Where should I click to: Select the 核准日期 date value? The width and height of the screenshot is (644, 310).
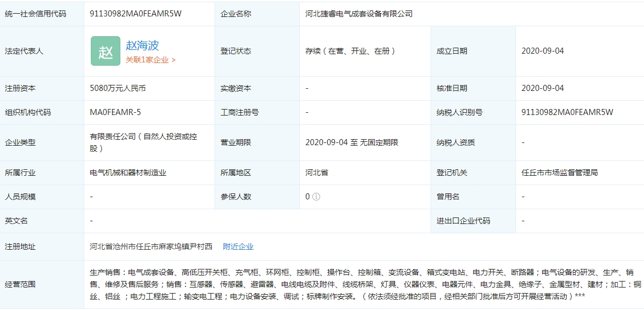pos(542,88)
